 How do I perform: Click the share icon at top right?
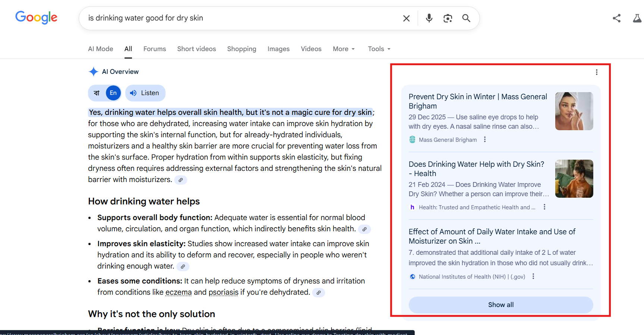(x=616, y=18)
